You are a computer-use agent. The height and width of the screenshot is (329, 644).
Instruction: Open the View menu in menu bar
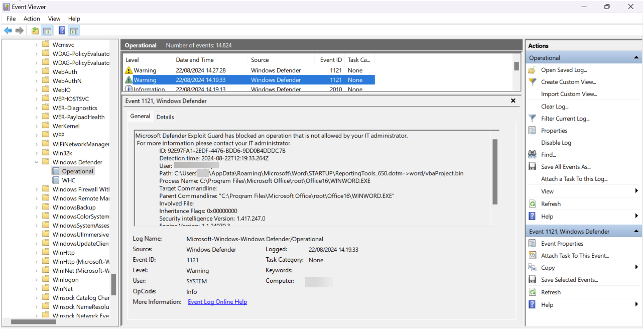click(54, 19)
